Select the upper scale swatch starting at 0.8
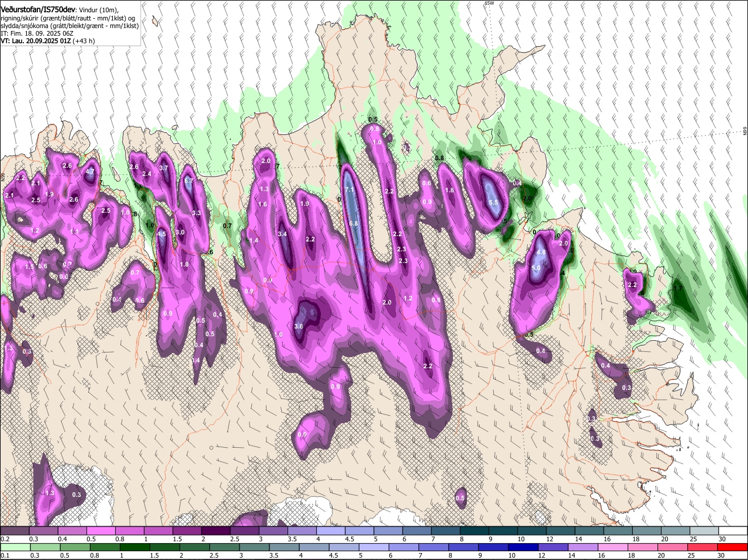The image size is (748, 560). (x=129, y=531)
